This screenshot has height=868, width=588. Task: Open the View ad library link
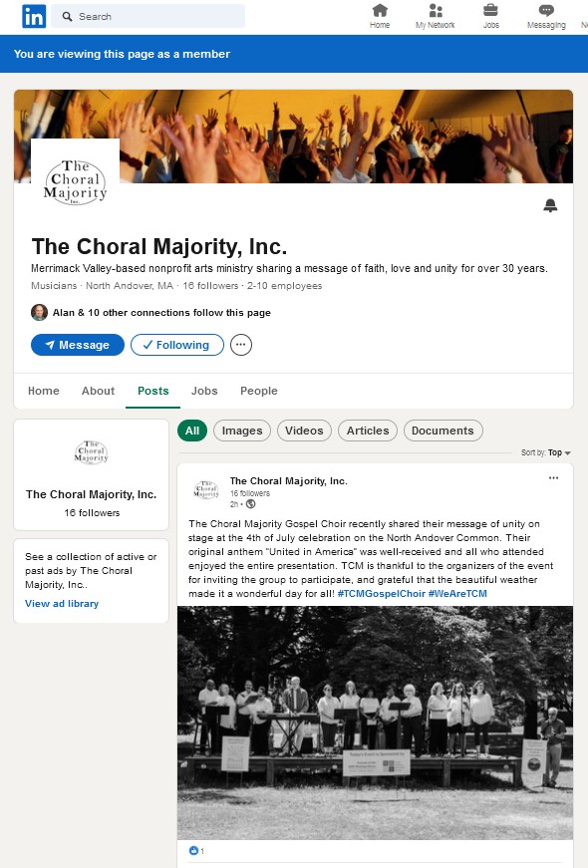pos(62,603)
